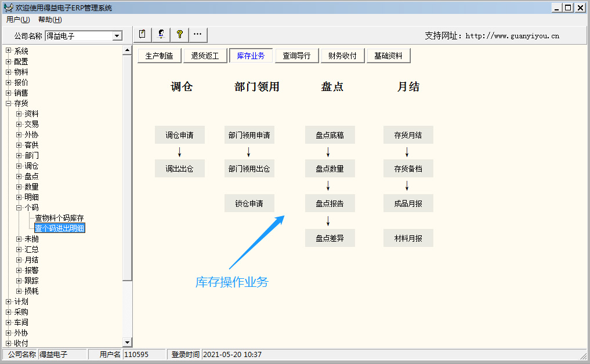Click the 部门领用出仓 button

pyautogui.click(x=249, y=169)
